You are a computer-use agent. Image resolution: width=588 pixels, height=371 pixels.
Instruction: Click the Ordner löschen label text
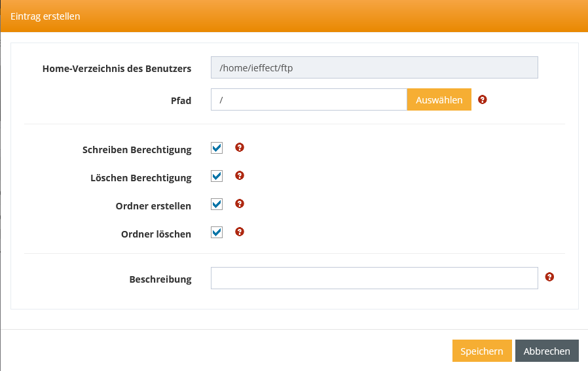(156, 234)
